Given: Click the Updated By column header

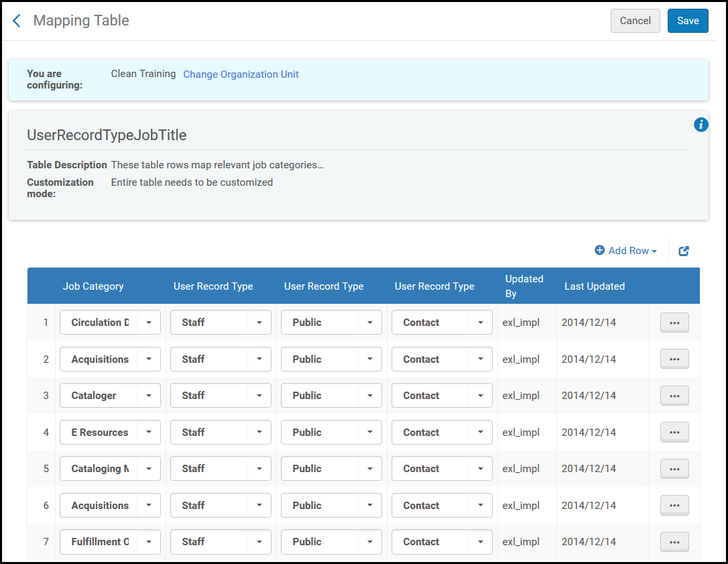Looking at the screenshot, I should [x=524, y=286].
